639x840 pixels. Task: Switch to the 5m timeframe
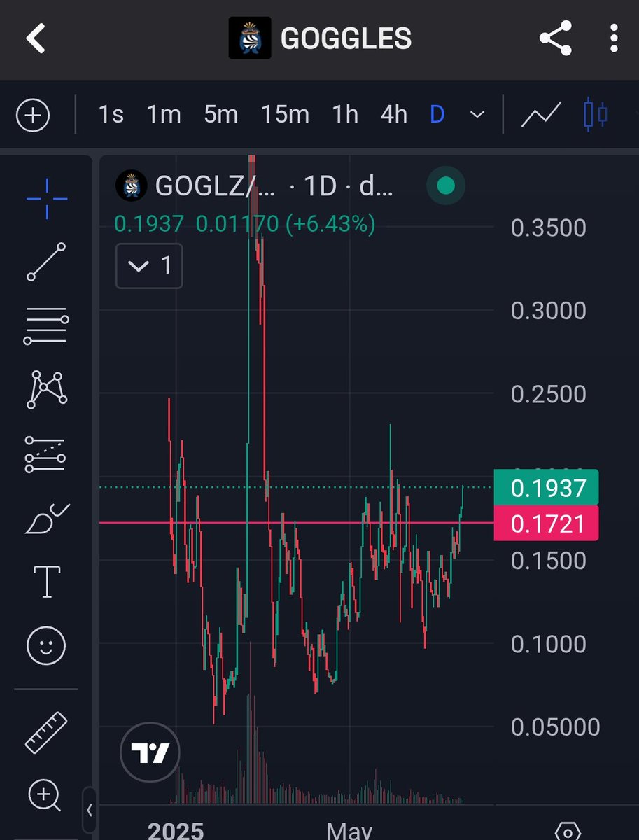[220, 114]
